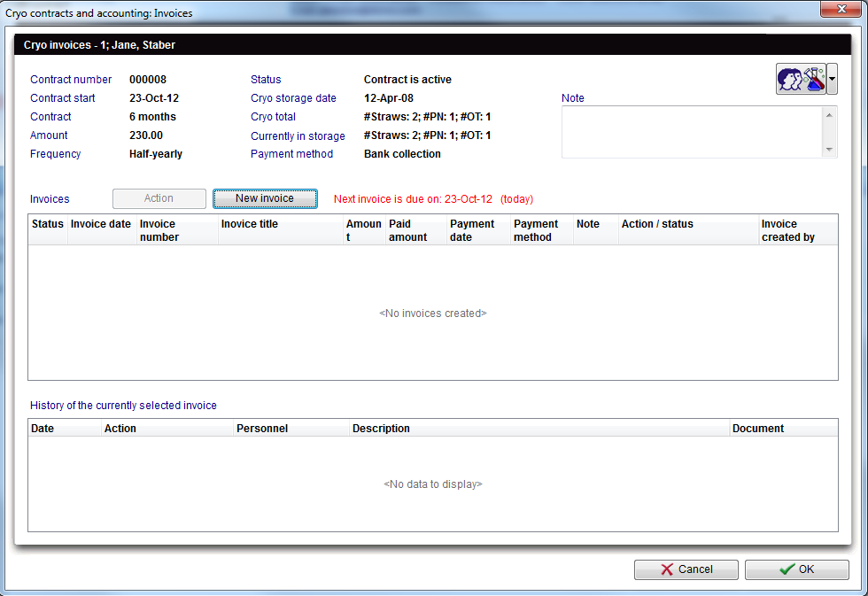Click the Currently in storage straws value
The height and width of the screenshot is (596, 868).
pos(427,135)
